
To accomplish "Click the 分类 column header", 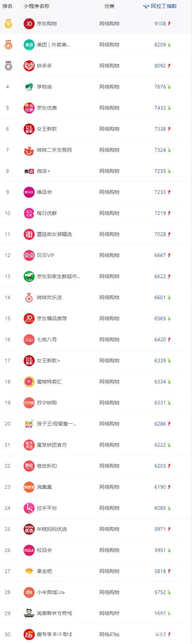I will pyautogui.click(x=109, y=6).
